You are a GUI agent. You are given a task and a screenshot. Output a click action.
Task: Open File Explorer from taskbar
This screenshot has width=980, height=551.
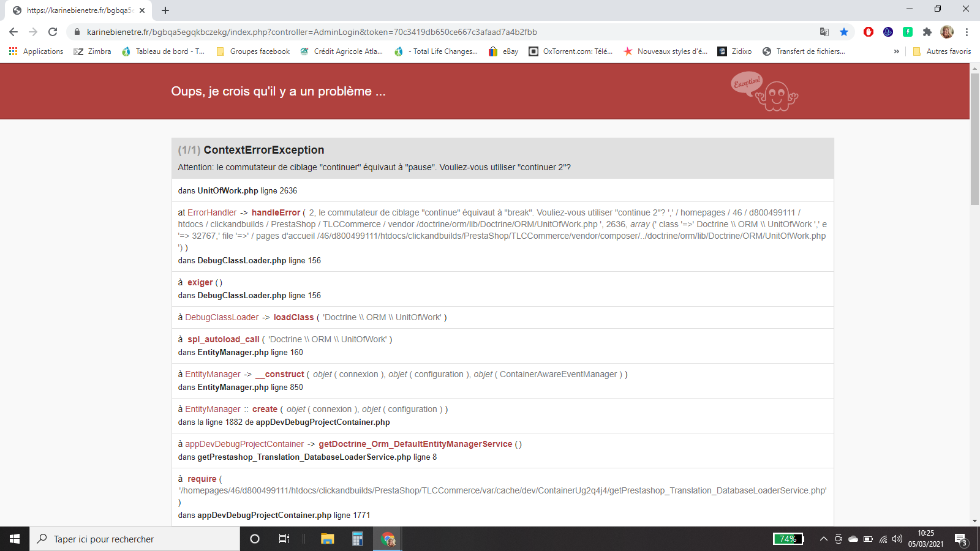(328, 539)
